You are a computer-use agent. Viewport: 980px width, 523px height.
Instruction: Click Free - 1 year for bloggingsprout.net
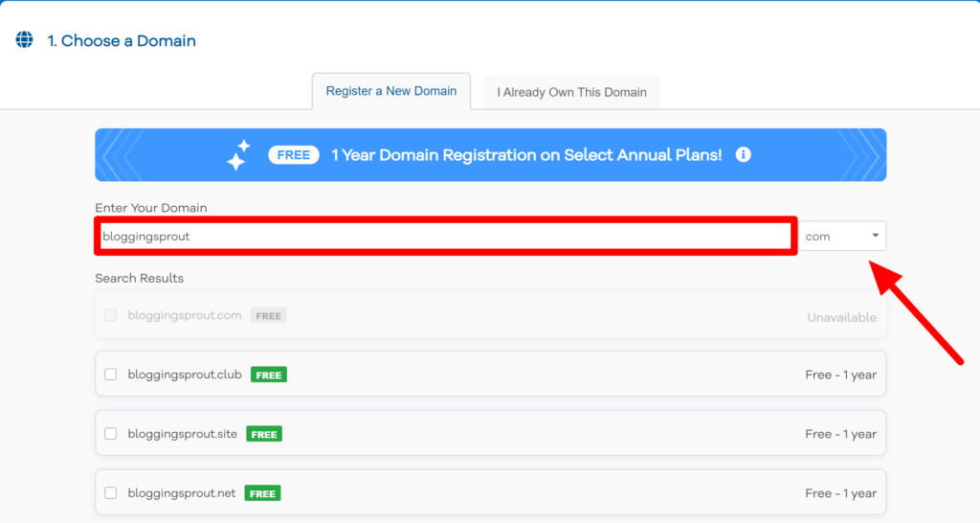[840, 493]
